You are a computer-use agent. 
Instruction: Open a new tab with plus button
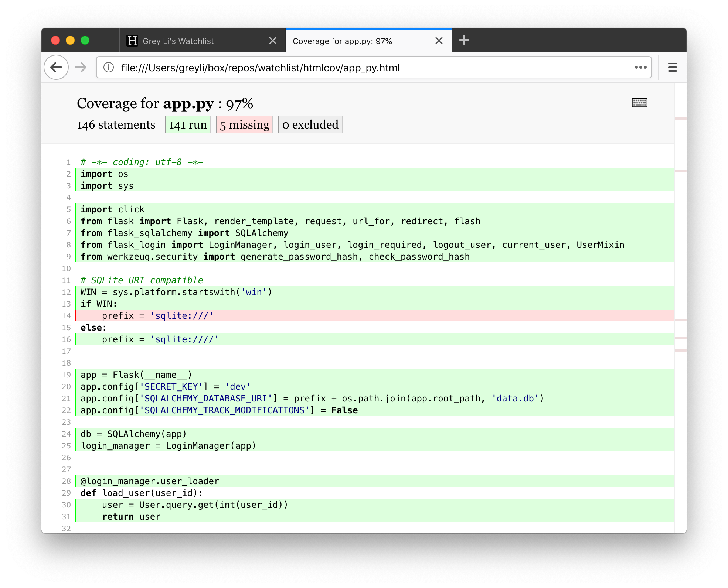click(x=464, y=40)
